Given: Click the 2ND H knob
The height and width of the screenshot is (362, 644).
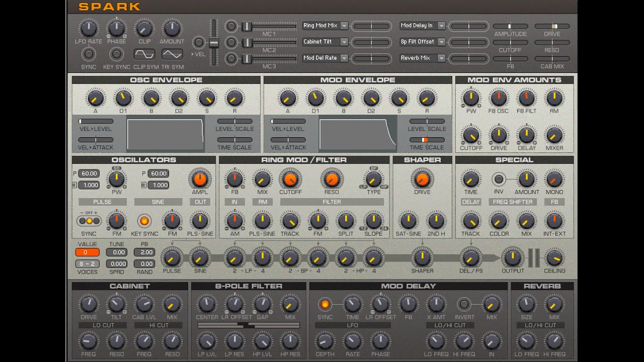Looking at the screenshot, I should tap(436, 220).
